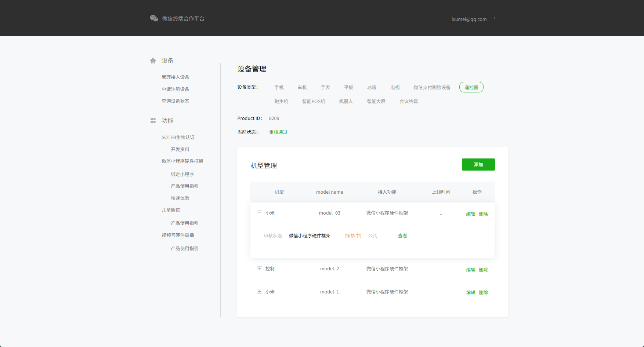Select the 车机 device type
This screenshot has width=644, height=347.
tap(302, 87)
